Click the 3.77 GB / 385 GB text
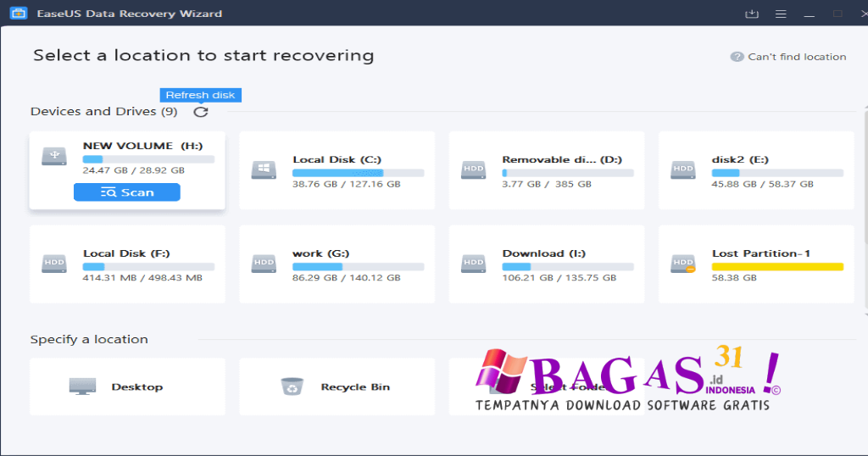 point(547,184)
